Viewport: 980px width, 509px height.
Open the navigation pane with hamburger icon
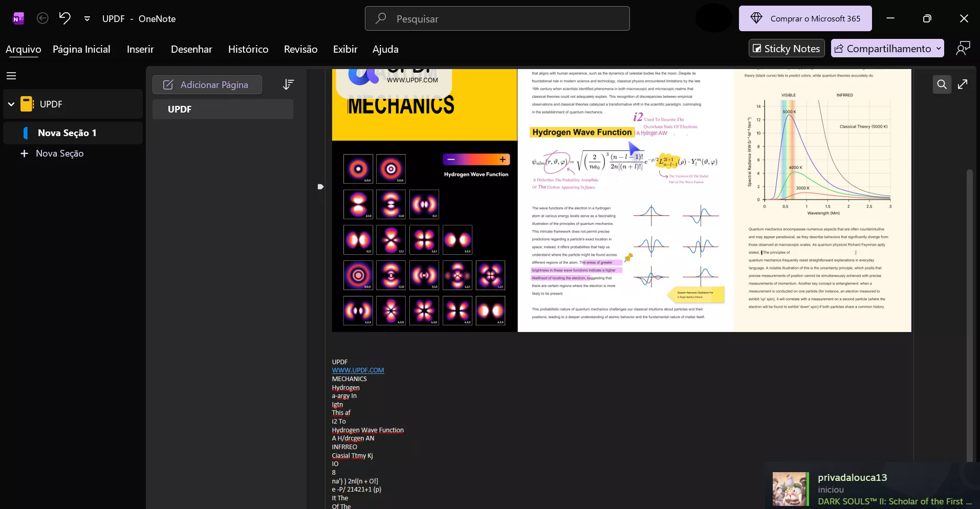click(11, 75)
